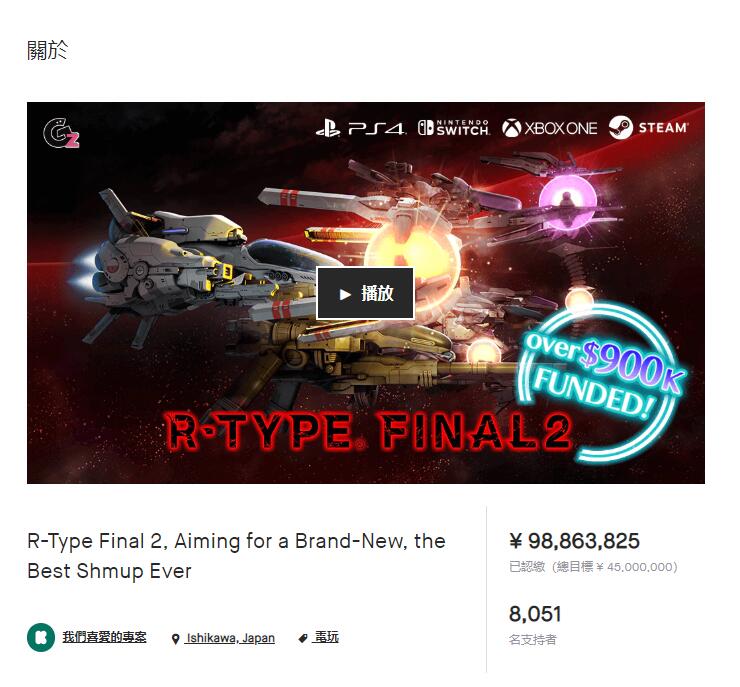The image size is (740, 687).
Task: Click the Granzella Gz logo on video
Action: (x=61, y=133)
